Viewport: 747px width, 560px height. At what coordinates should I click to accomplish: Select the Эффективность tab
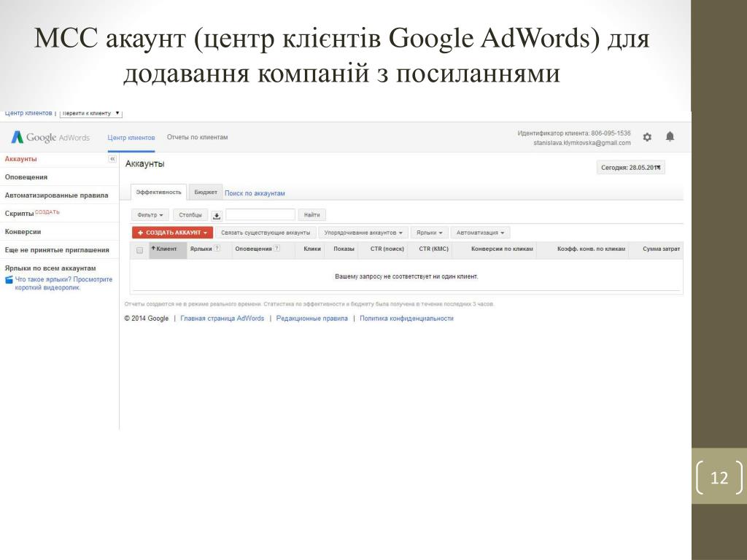click(158, 192)
